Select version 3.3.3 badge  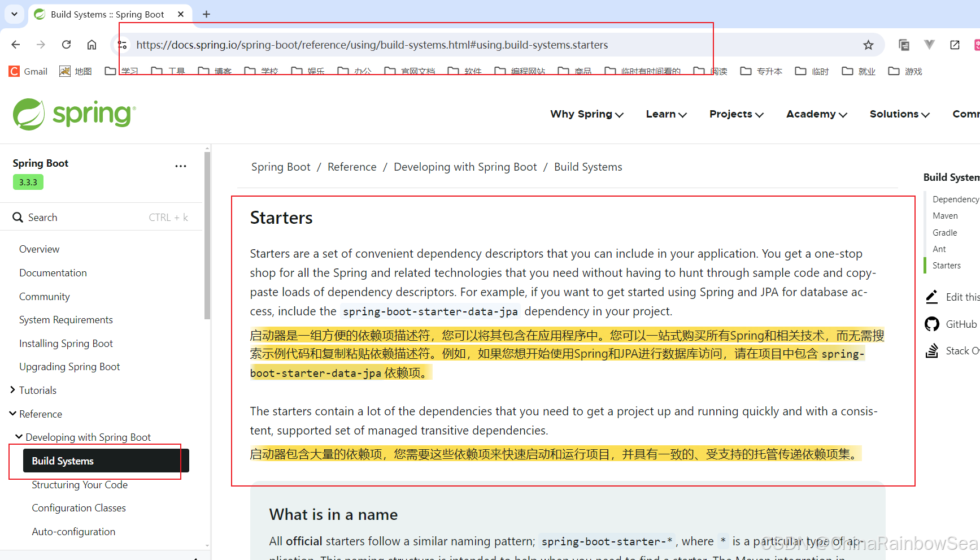click(28, 182)
